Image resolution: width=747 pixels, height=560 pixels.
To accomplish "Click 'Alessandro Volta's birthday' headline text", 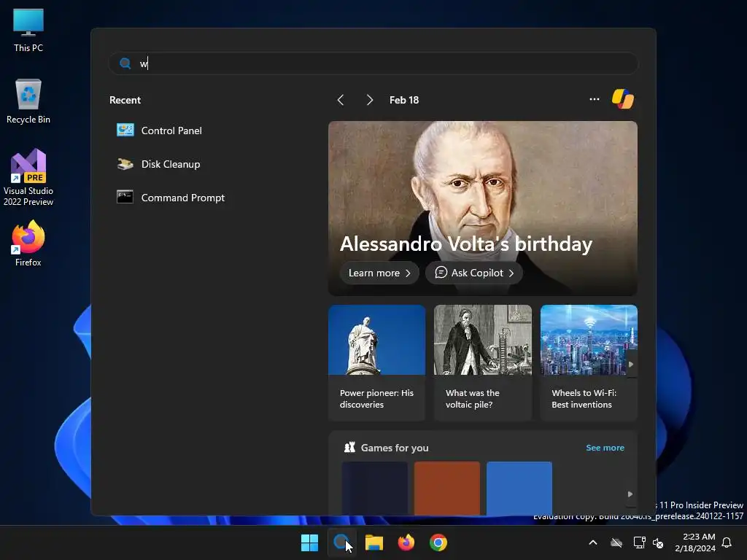I will tap(466, 244).
